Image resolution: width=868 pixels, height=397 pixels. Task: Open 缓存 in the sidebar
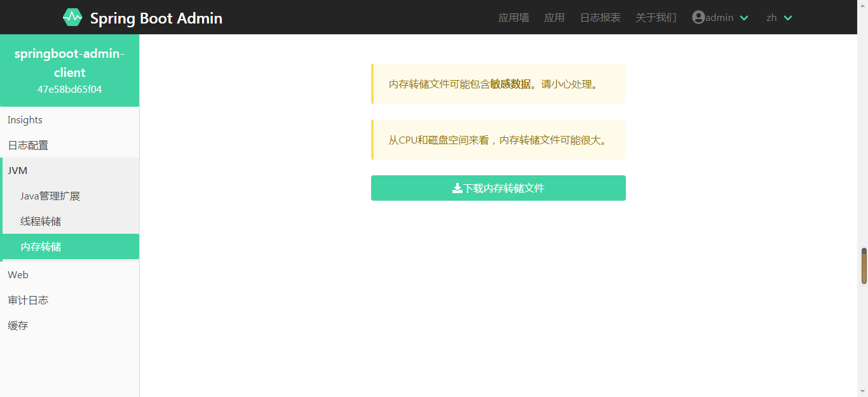(x=70, y=326)
